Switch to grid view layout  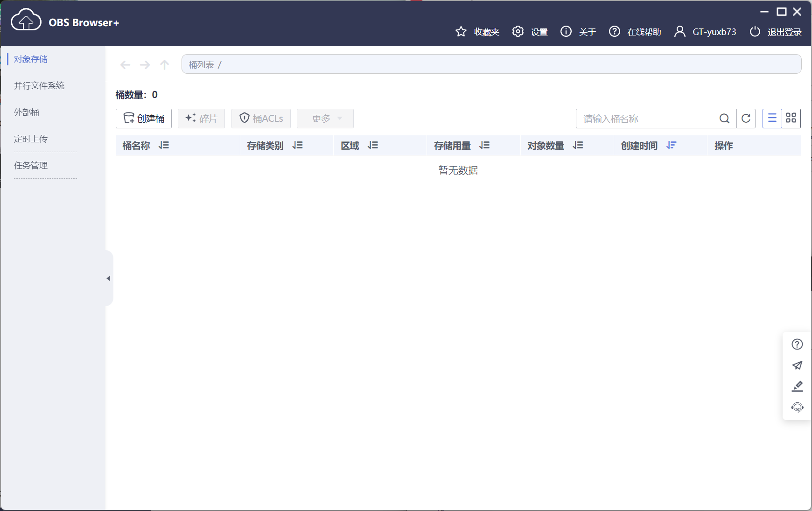click(791, 119)
